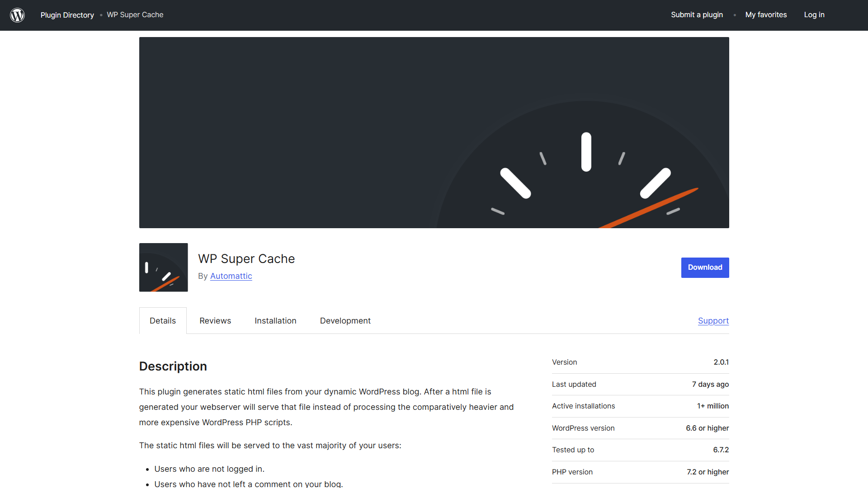Switch to the Reviews tab
868x488 pixels.
(215, 321)
